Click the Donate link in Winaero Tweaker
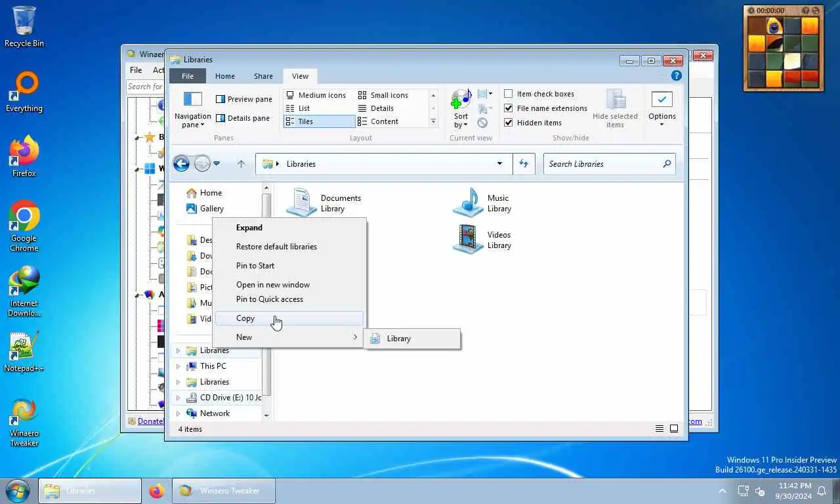Screen dimensions: 840x504 click(150, 421)
